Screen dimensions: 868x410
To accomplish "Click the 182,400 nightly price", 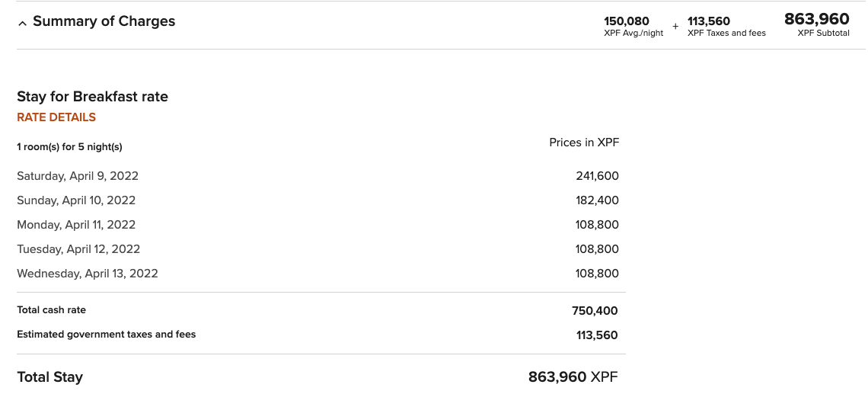I will point(597,200).
